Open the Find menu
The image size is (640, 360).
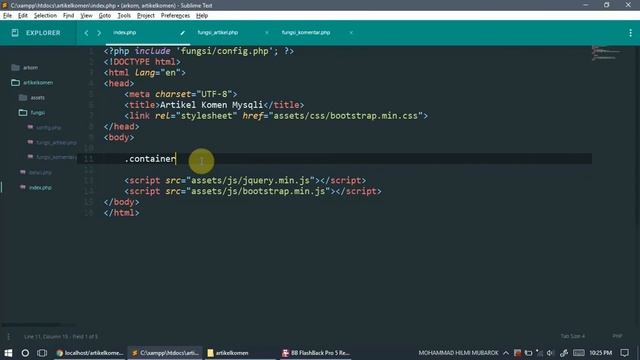pyautogui.click(x=69, y=16)
